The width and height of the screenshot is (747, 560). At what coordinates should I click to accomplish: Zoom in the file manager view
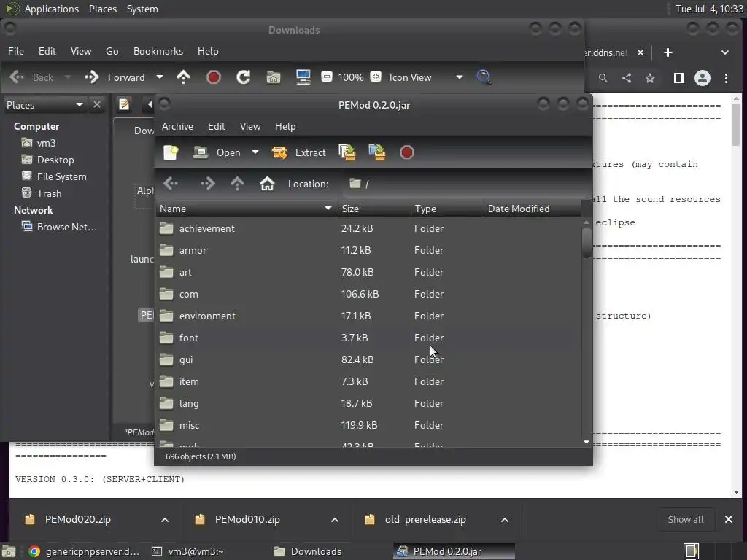[376, 77]
